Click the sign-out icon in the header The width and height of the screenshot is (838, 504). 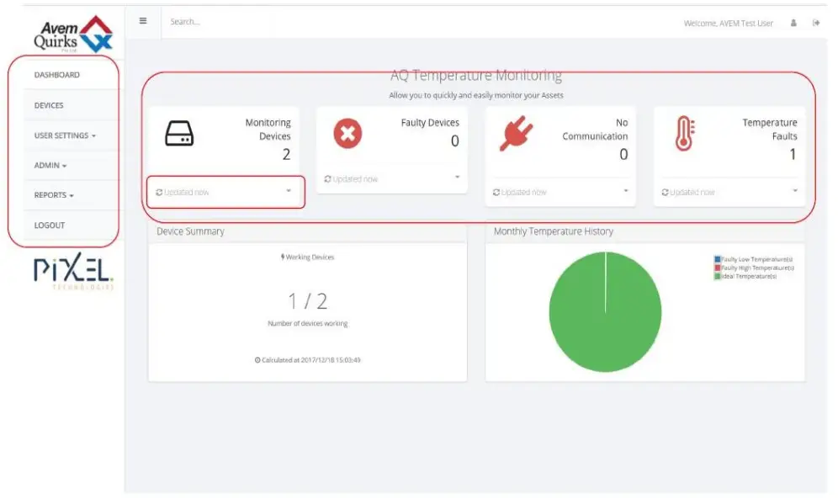pos(816,23)
